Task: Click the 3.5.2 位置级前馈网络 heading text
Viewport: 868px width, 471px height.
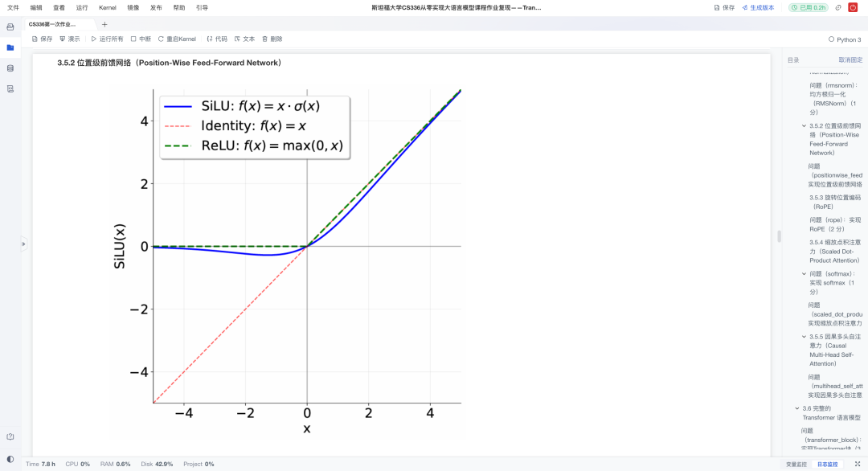Action: click(x=169, y=63)
